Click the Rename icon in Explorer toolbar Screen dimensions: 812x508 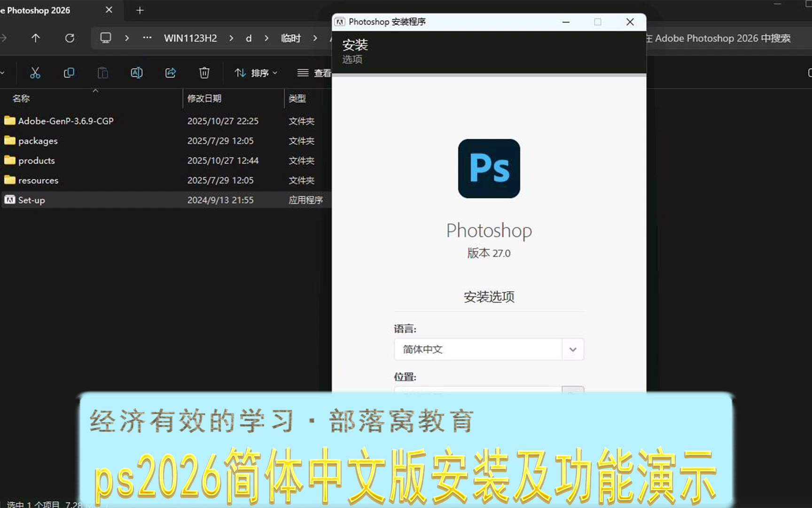point(137,73)
